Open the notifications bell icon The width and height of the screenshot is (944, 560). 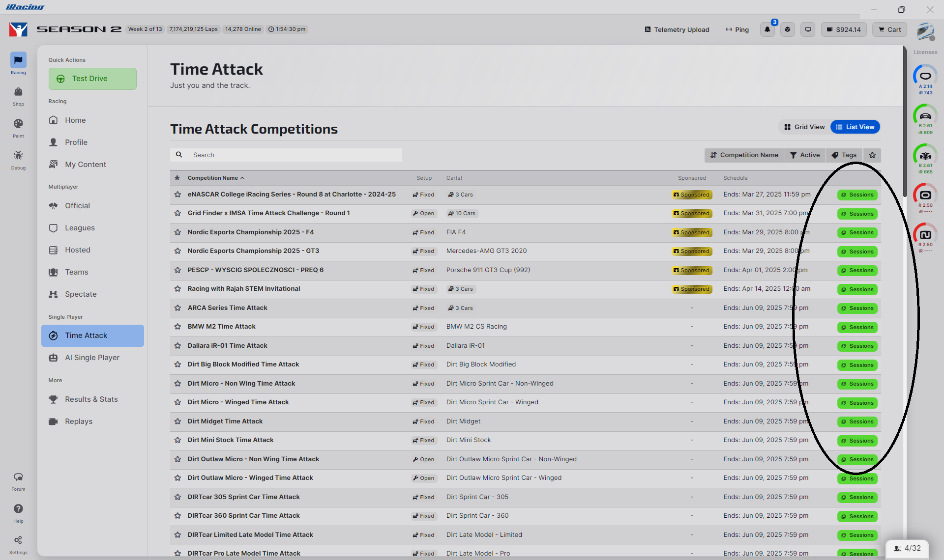(767, 29)
